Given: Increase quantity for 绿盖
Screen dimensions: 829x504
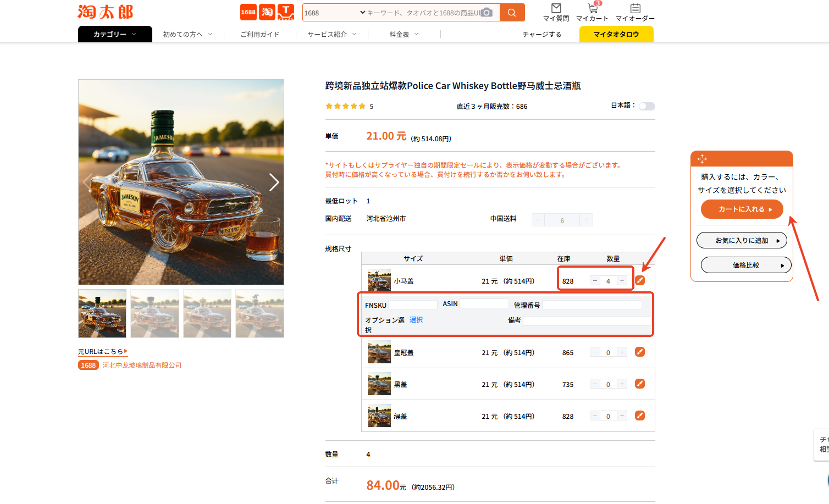Looking at the screenshot, I should click(x=622, y=416).
